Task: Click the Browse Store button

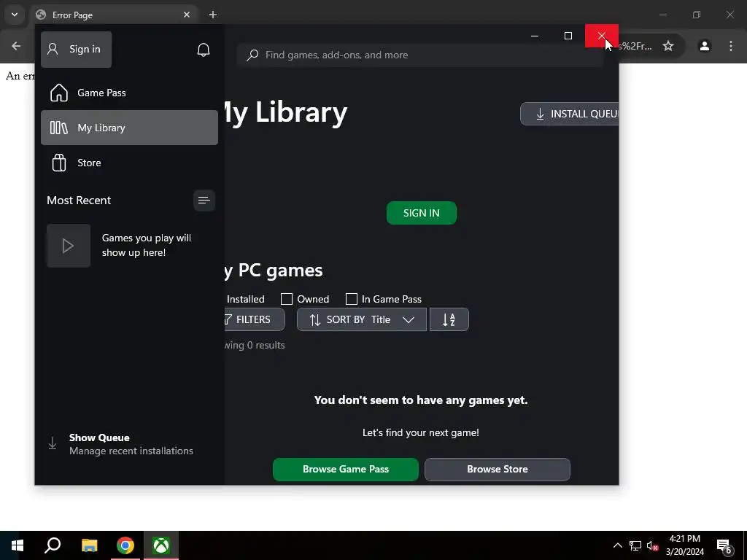Action: point(498,470)
